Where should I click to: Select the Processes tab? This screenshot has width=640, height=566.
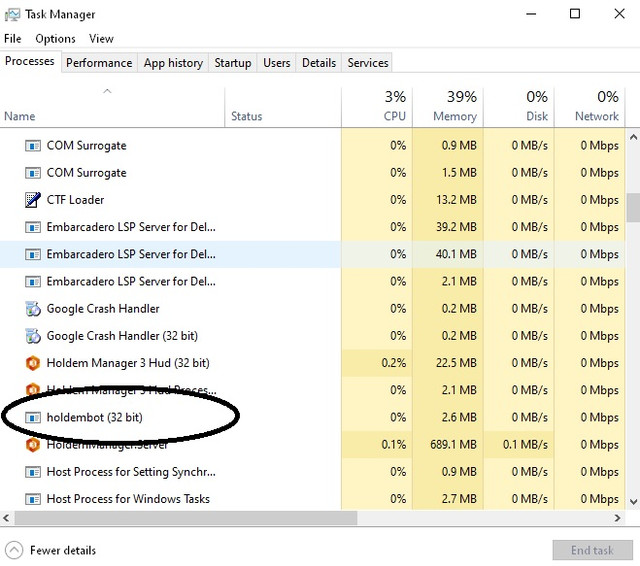coord(30,61)
